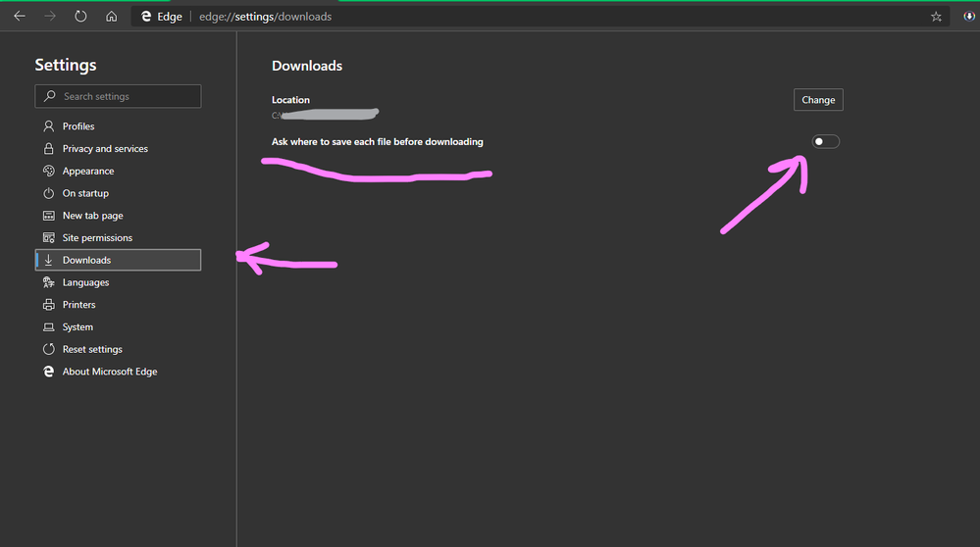
Task: Click 'Ask where to save each file' text
Action: tap(378, 142)
